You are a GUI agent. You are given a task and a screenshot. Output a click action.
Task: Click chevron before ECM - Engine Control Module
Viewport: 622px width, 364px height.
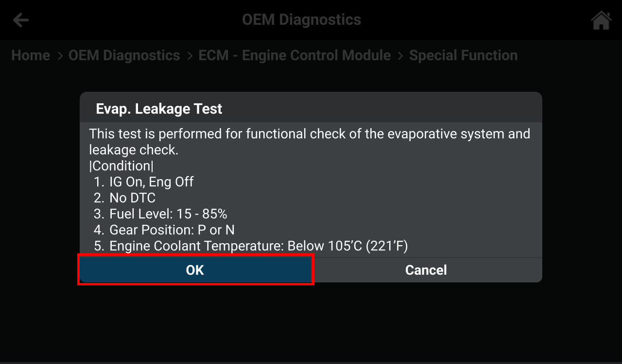tap(190, 56)
